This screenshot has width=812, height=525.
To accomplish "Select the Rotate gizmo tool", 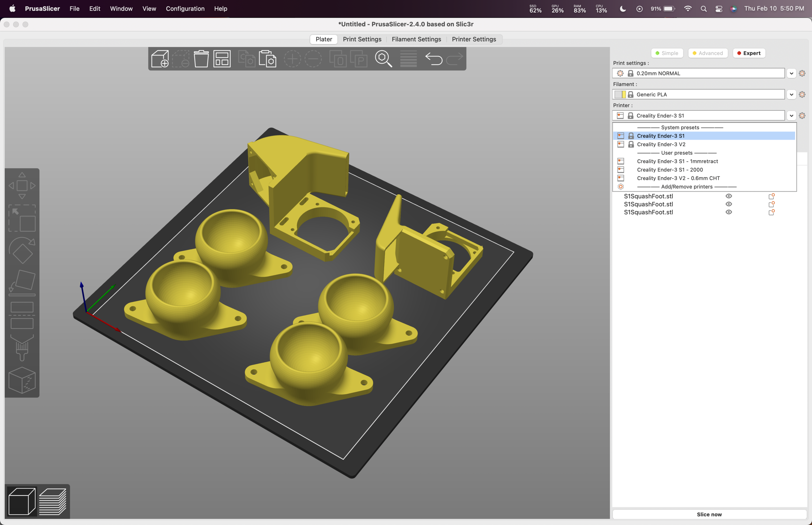I will tap(22, 250).
